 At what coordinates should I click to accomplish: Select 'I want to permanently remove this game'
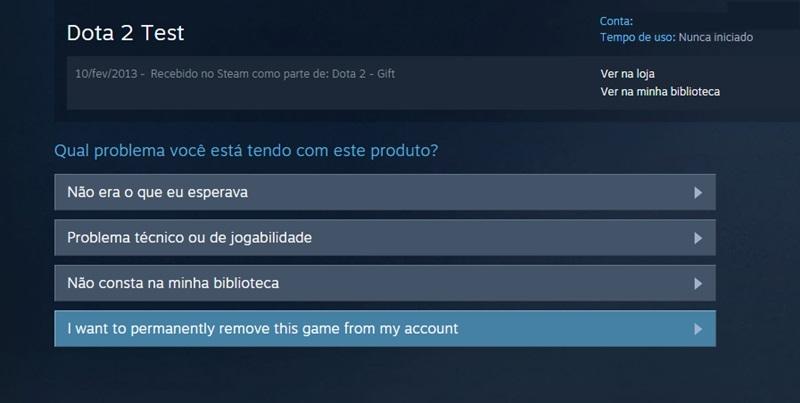(x=385, y=329)
